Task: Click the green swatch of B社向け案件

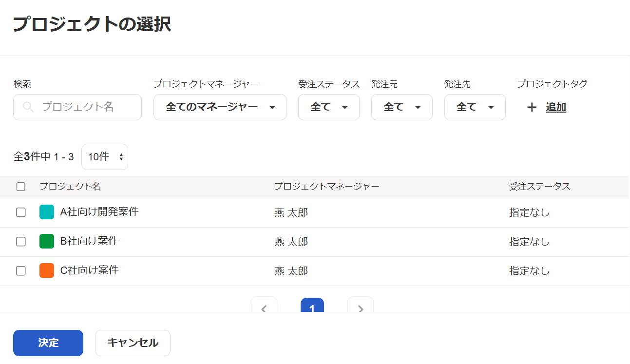Action: tap(47, 241)
